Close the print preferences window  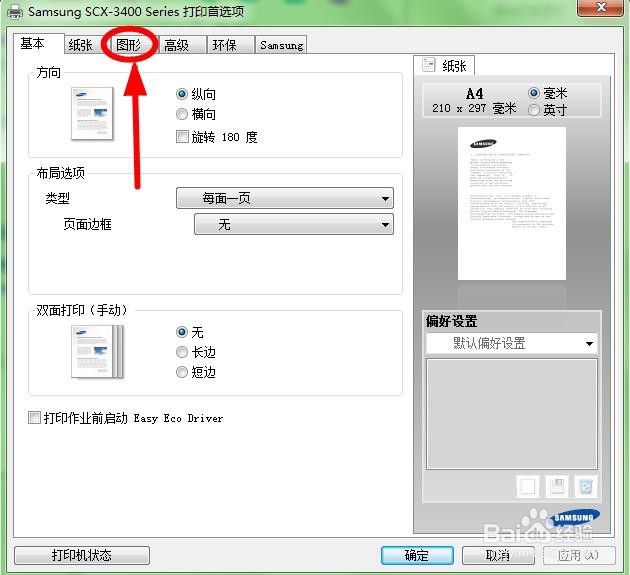[601, 7]
